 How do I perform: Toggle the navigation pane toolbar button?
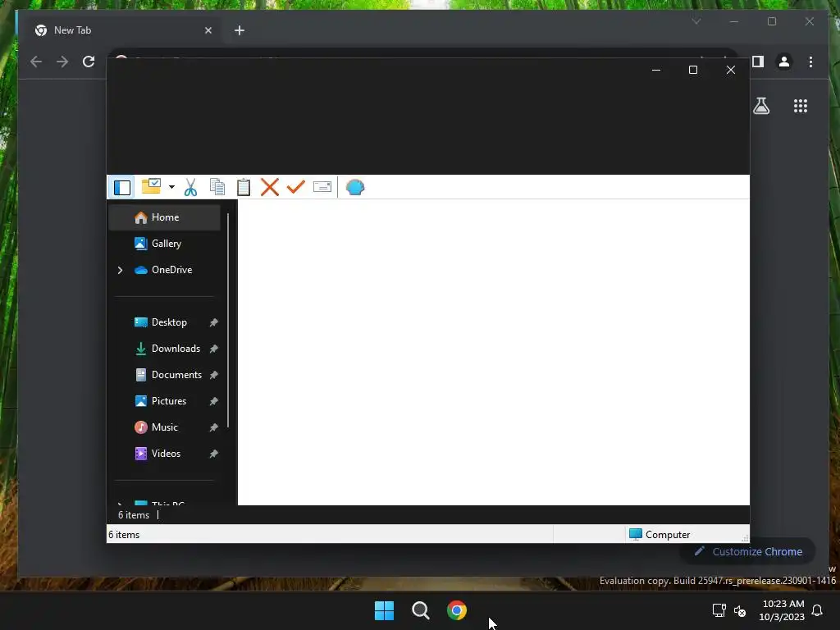coord(122,188)
